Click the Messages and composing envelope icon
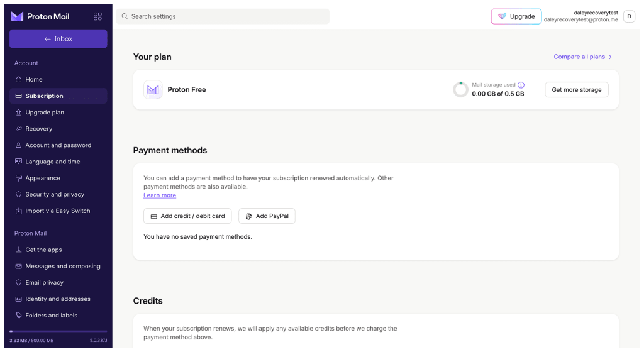Screen dimensions: 644x352 click(18, 267)
